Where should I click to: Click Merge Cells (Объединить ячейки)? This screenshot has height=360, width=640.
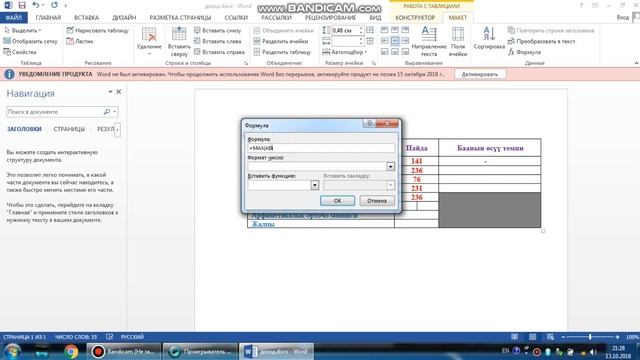[284, 31]
